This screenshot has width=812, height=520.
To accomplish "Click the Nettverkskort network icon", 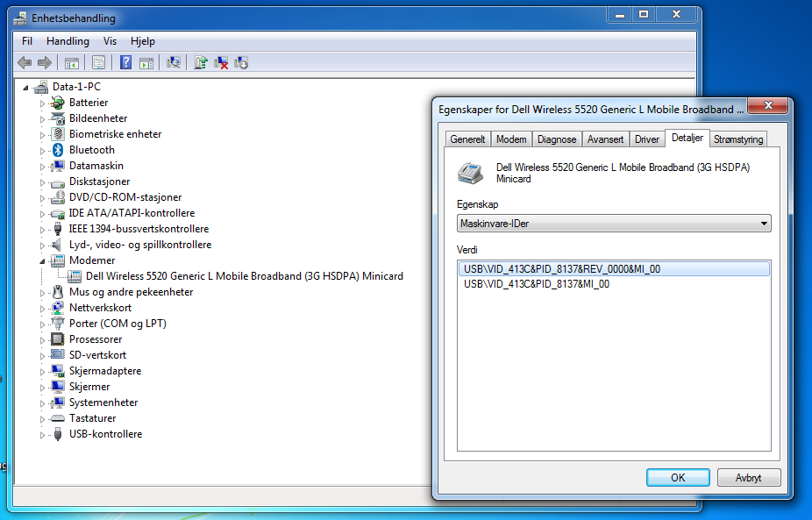I will pyautogui.click(x=58, y=308).
